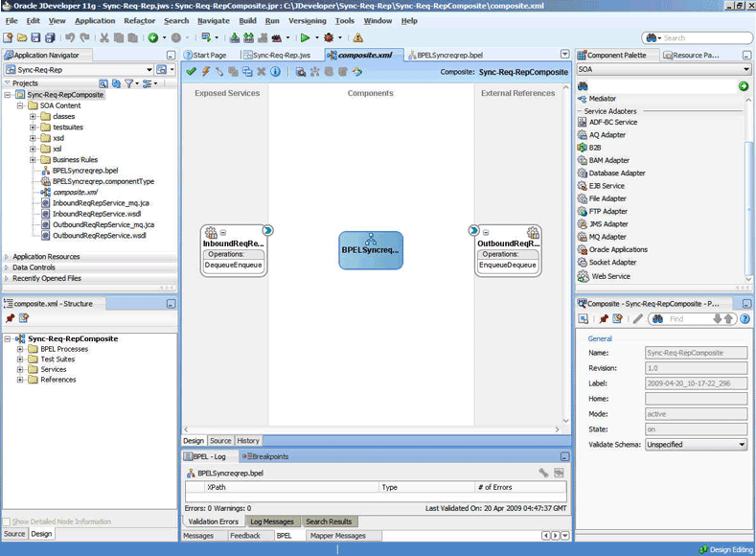756x556 pixels.
Task: Select the MQ Adapter in Component Palette
Action: point(607,237)
